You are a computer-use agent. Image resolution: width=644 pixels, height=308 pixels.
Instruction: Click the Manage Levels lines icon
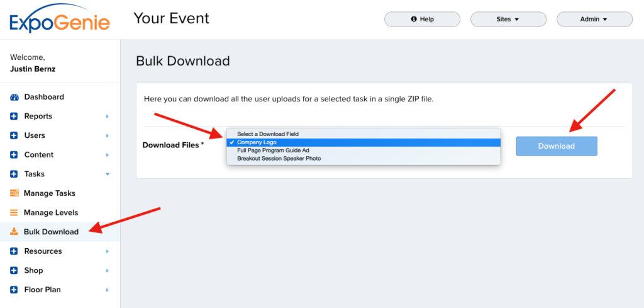(14, 213)
